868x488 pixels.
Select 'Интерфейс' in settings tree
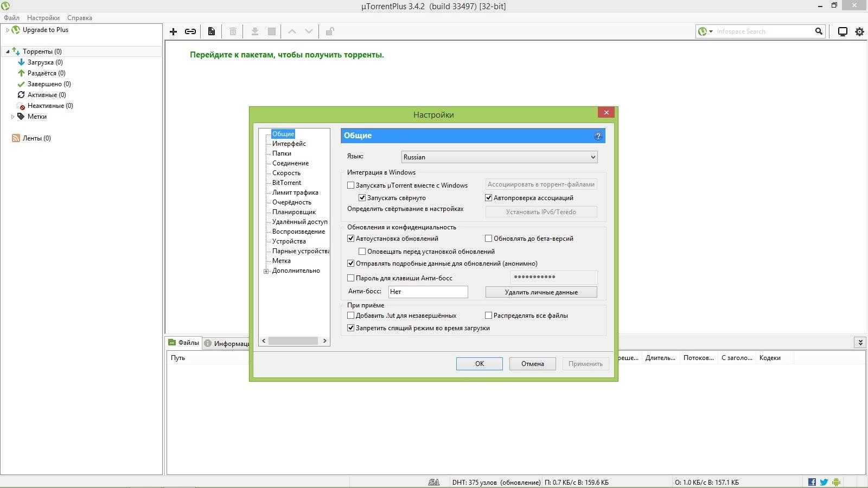289,144
